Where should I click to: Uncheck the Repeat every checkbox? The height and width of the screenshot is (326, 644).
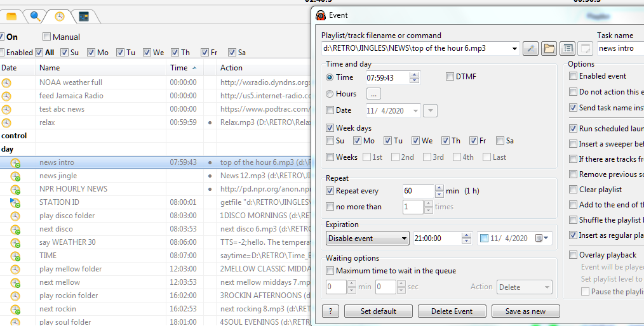[330, 191]
